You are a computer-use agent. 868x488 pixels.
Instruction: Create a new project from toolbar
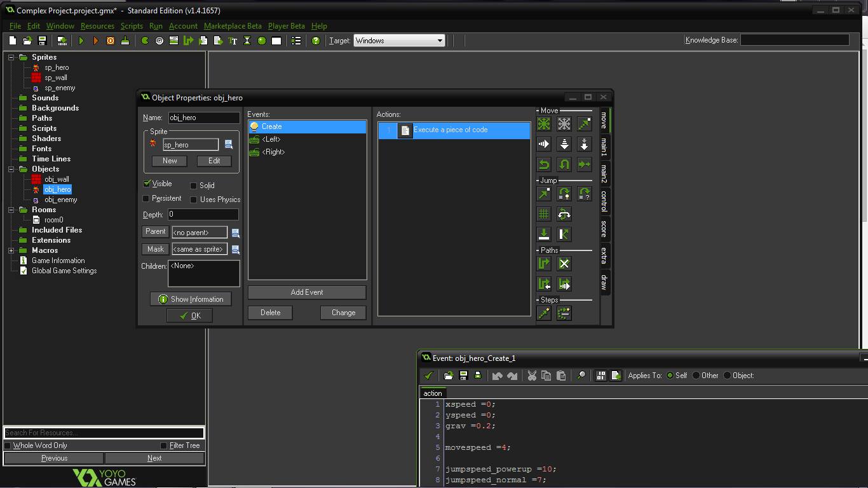(x=12, y=41)
